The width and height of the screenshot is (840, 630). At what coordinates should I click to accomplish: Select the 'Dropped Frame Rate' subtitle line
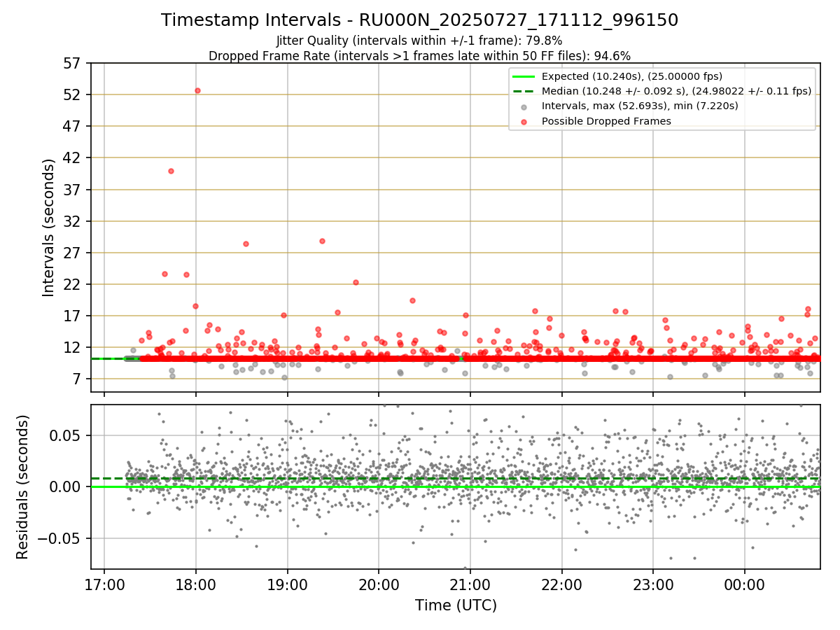point(419,56)
